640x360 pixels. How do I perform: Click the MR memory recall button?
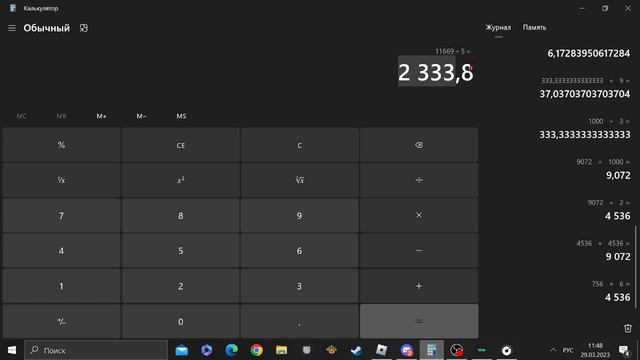pyautogui.click(x=61, y=116)
